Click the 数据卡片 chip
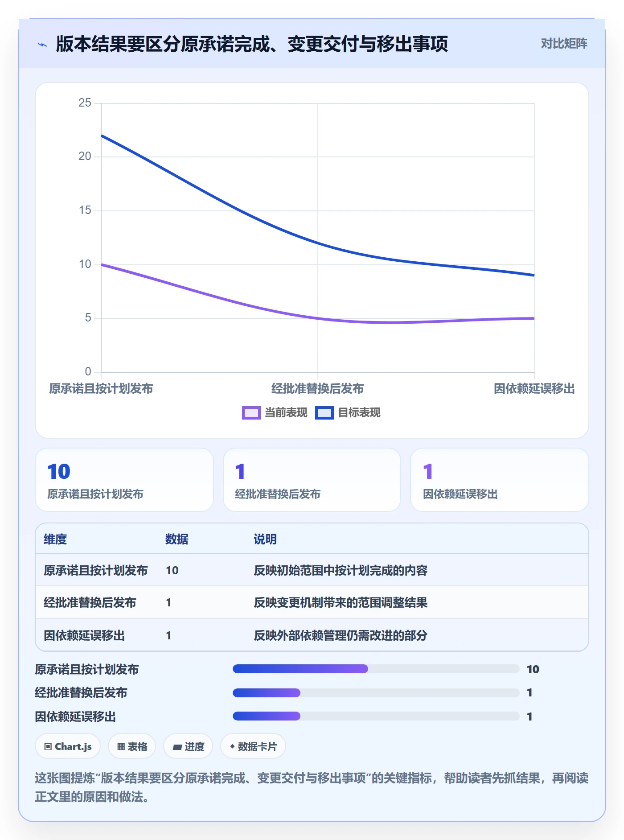 253,746
